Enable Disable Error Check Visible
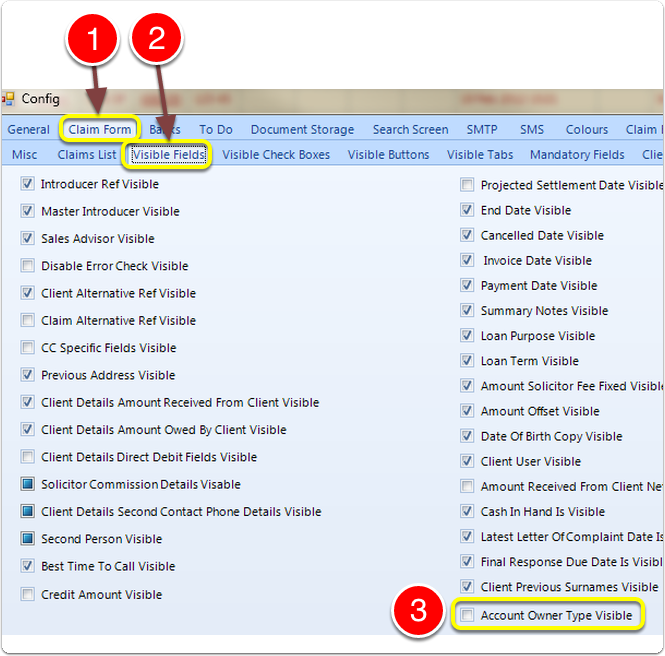 [x=28, y=265]
